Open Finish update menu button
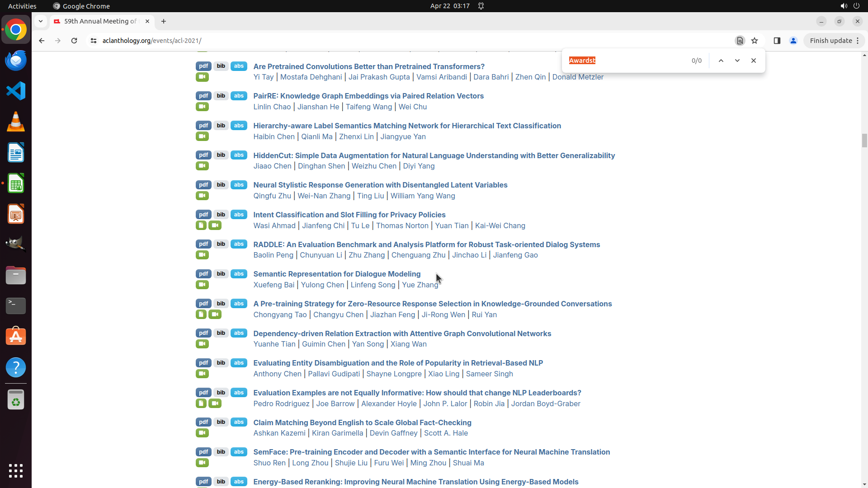 click(x=834, y=41)
